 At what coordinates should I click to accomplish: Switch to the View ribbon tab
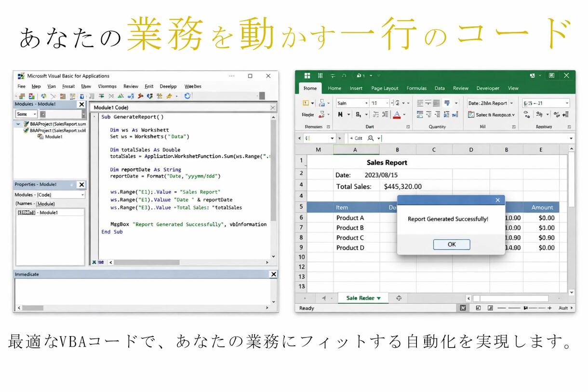tap(513, 88)
